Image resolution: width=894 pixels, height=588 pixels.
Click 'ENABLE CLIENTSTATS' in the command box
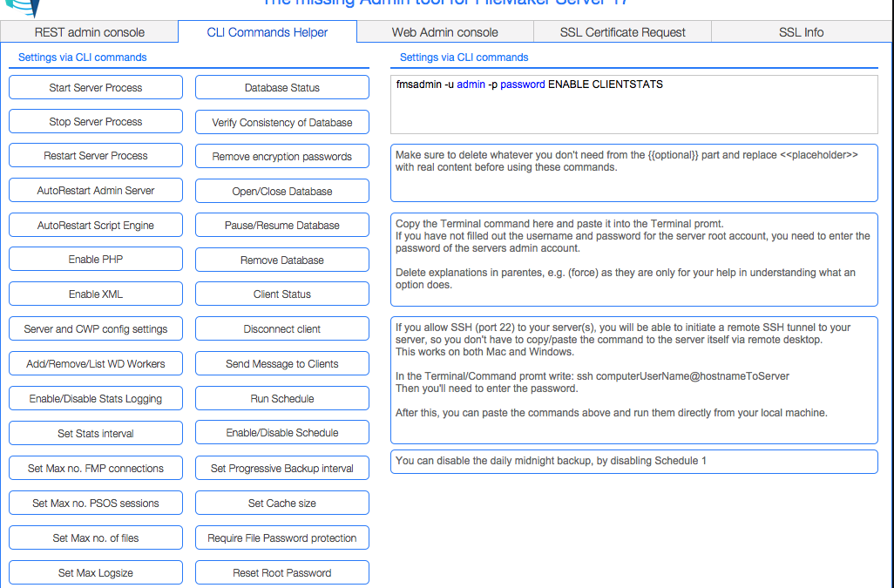[x=606, y=84]
